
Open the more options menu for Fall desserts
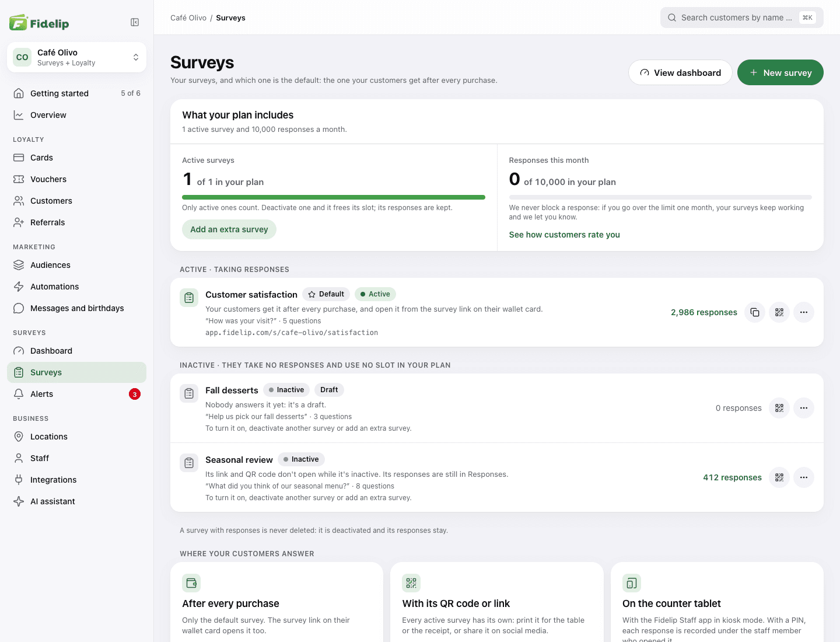click(x=804, y=408)
